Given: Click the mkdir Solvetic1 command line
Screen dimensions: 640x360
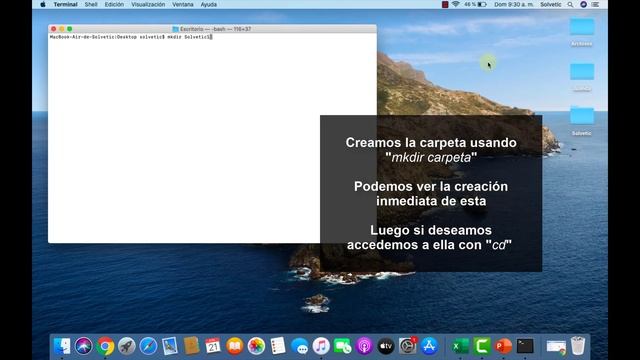Looking at the screenshot, I should pos(131,37).
